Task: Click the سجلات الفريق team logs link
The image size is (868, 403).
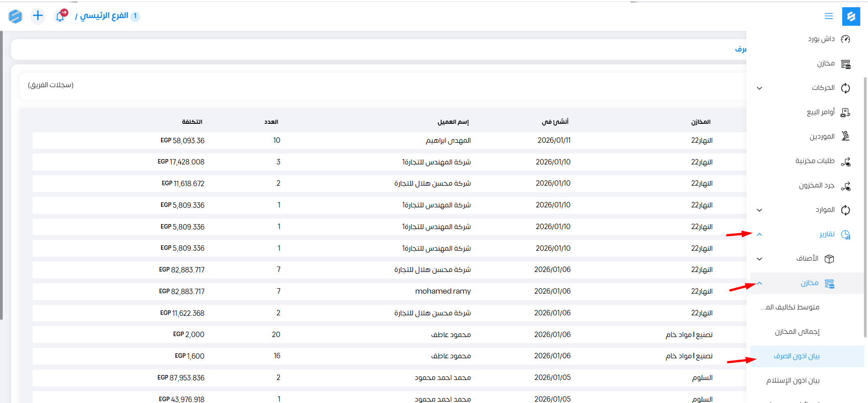Action: 51,85
